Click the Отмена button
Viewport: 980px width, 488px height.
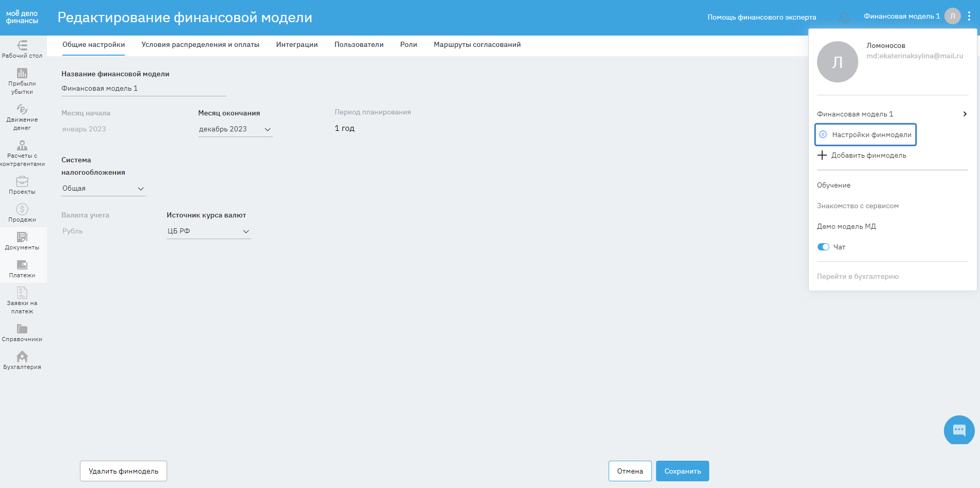pos(630,471)
